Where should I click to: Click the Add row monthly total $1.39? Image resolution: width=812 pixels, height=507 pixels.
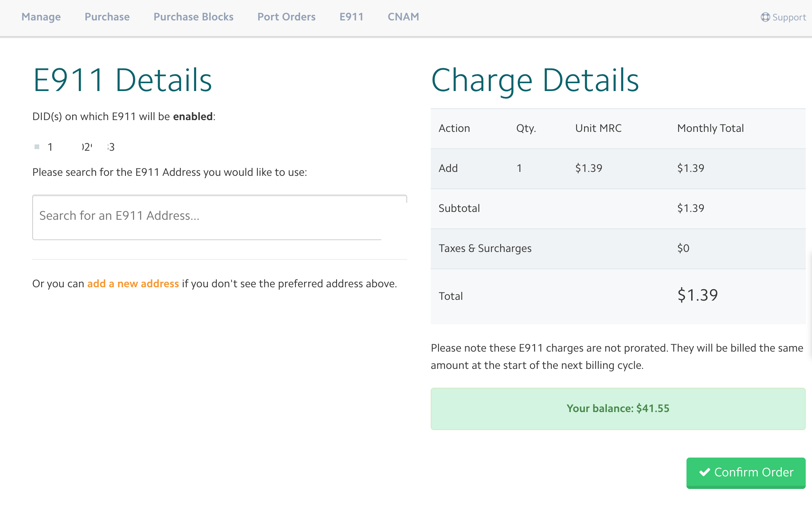point(690,168)
